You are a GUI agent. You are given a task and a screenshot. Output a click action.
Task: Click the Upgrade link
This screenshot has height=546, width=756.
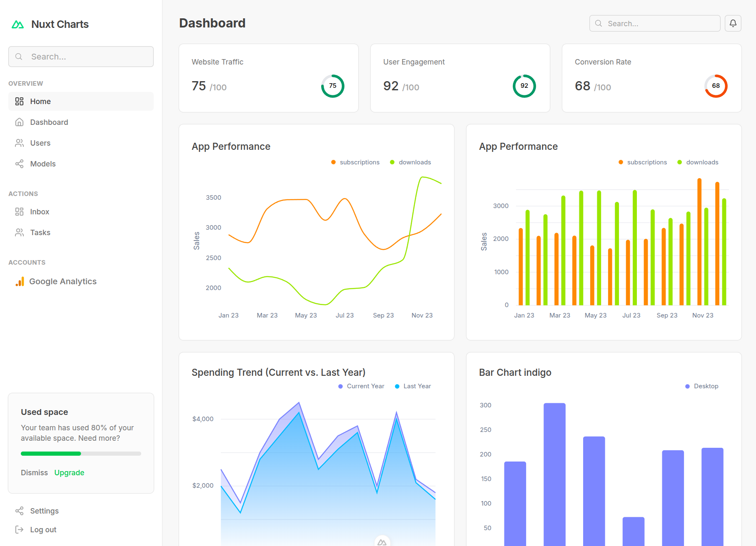click(x=69, y=473)
